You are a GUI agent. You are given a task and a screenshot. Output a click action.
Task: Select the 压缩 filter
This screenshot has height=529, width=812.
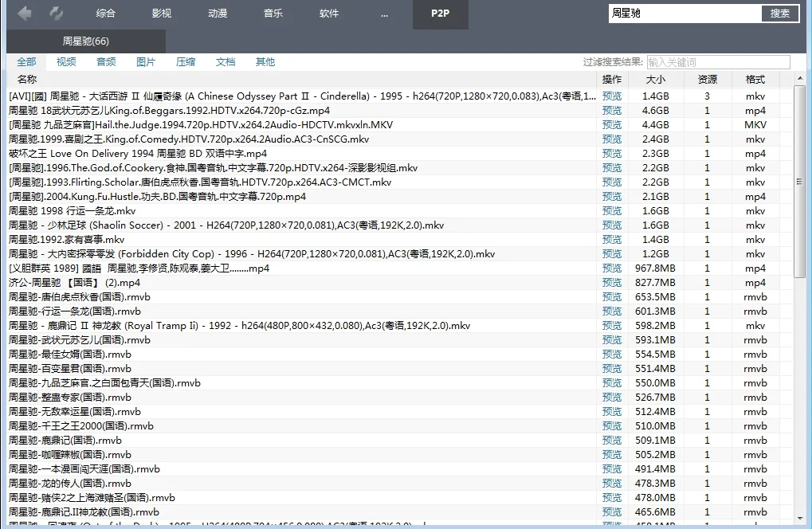coord(185,61)
